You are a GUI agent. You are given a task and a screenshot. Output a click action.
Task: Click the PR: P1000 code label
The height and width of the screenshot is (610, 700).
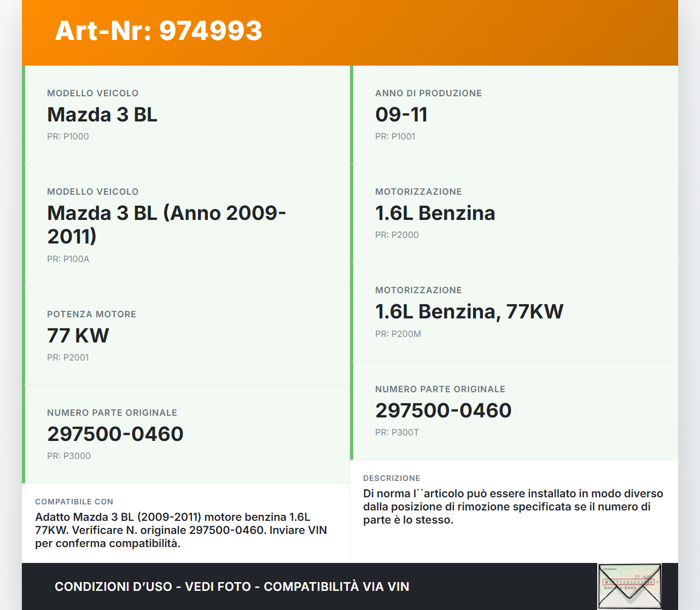coord(68,136)
